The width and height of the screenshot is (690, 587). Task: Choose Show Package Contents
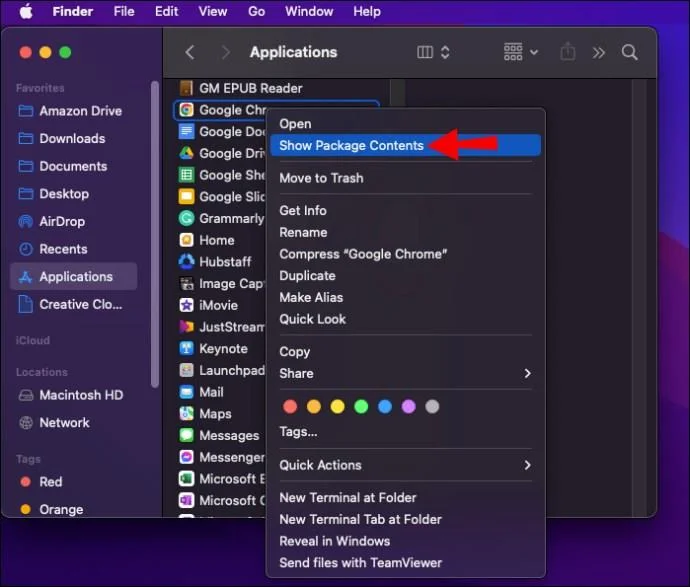click(405, 145)
